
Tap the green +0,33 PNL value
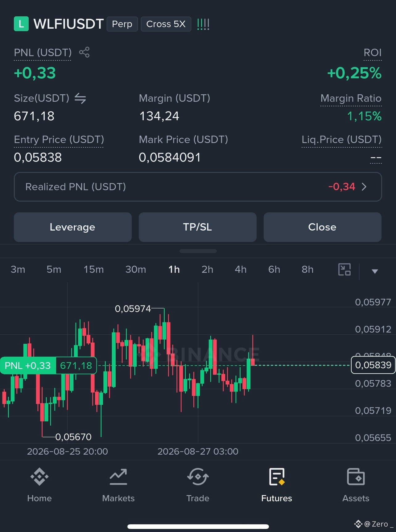click(x=35, y=73)
